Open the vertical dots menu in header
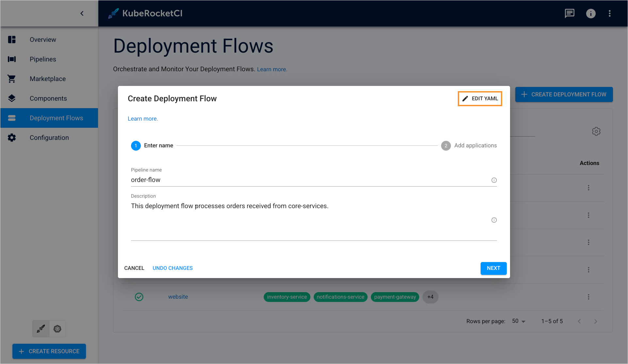 point(609,13)
